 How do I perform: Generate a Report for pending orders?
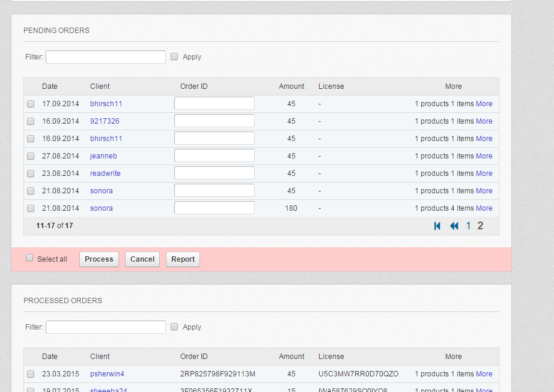[183, 259]
